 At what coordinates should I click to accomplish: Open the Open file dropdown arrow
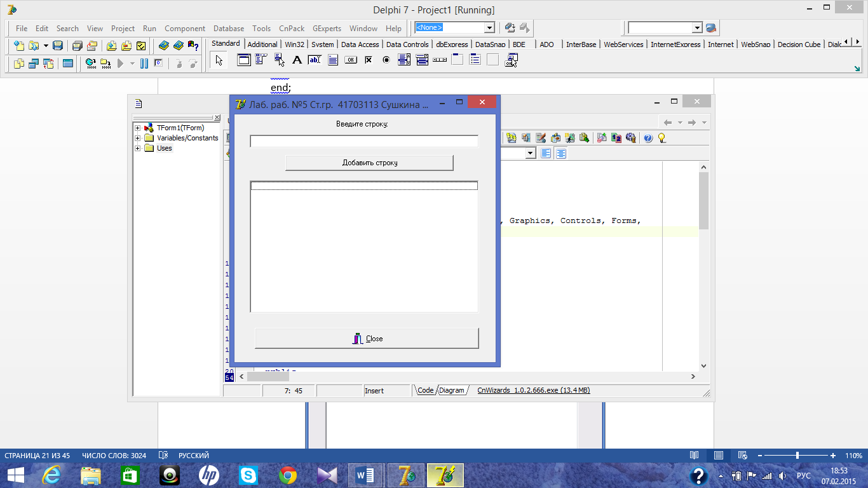point(46,46)
